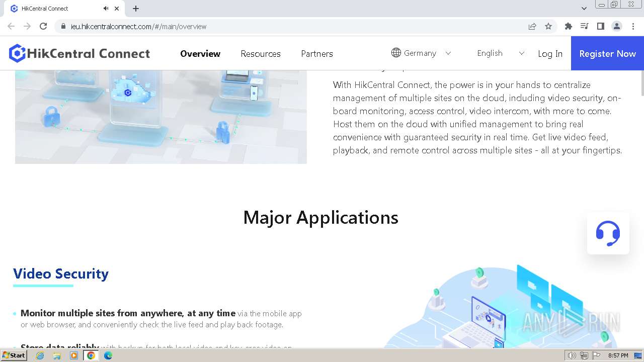Screen dimensions: 644x362
Task: Reload the current page
Action: point(43,26)
